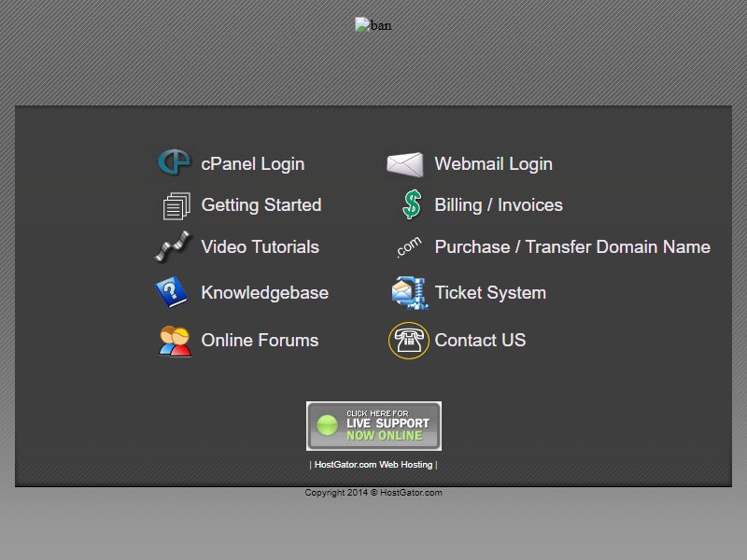
Task: Open the Ticket System link
Action: (x=490, y=292)
